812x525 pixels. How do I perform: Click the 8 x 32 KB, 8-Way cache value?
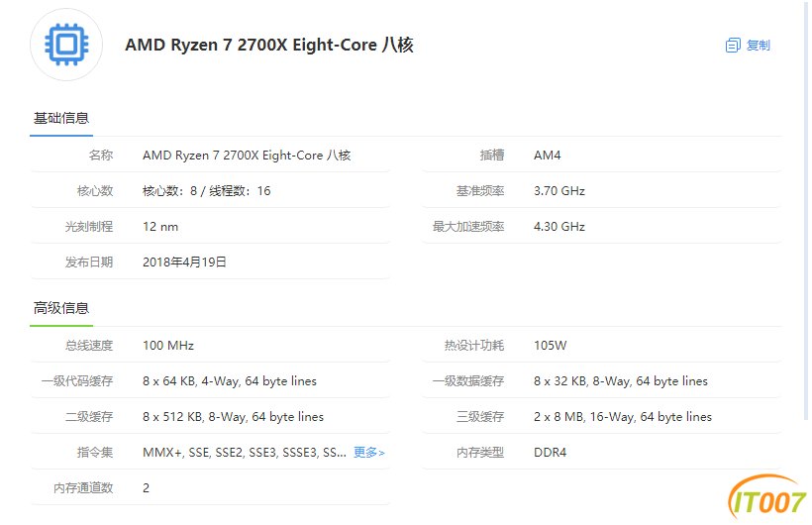point(621,381)
